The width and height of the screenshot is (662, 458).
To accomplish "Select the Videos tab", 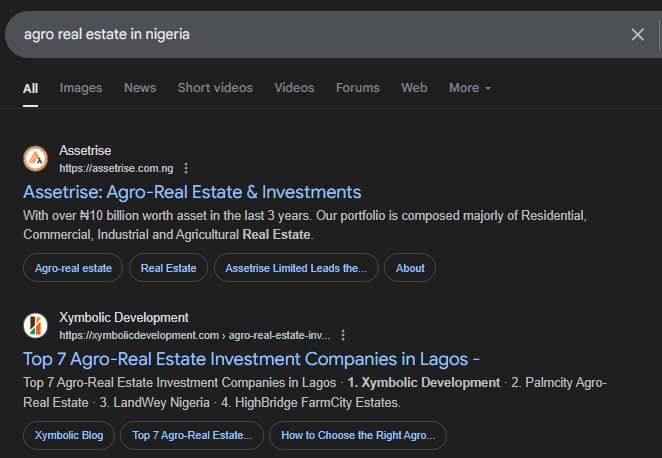I will coord(294,88).
